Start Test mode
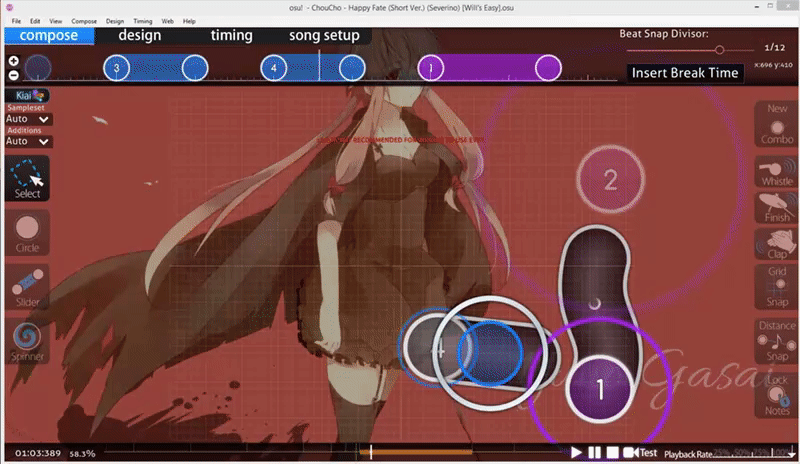The image size is (800, 464). [x=641, y=452]
